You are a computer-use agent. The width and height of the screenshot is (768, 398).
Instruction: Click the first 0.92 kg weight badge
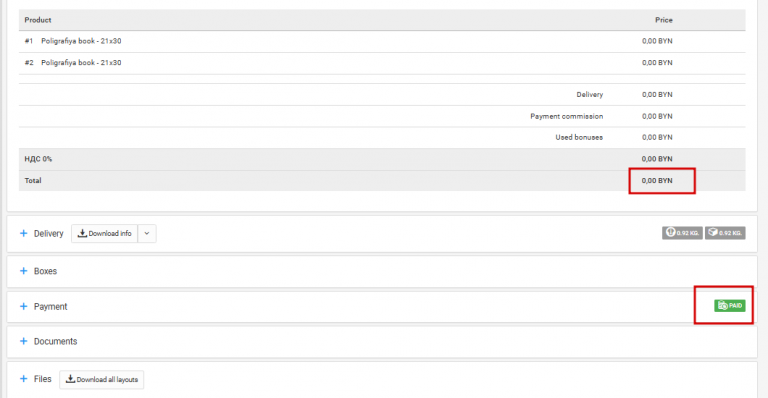pos(682,233)
